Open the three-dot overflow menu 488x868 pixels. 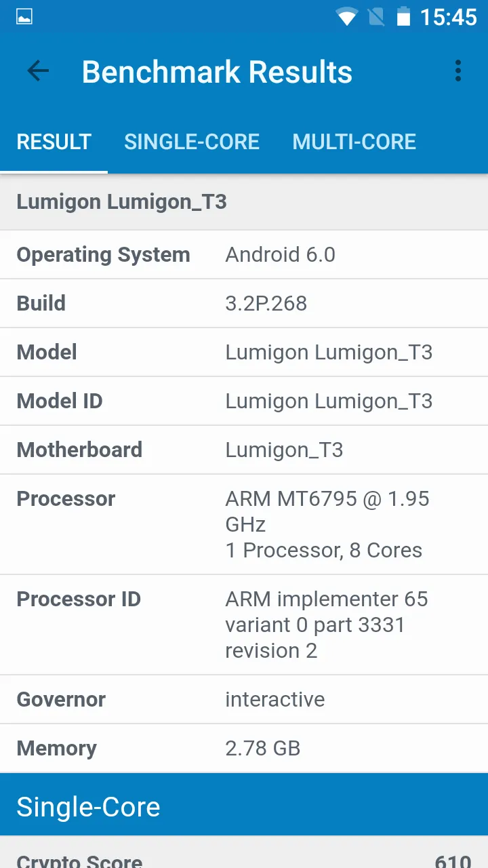pos(458,71)
